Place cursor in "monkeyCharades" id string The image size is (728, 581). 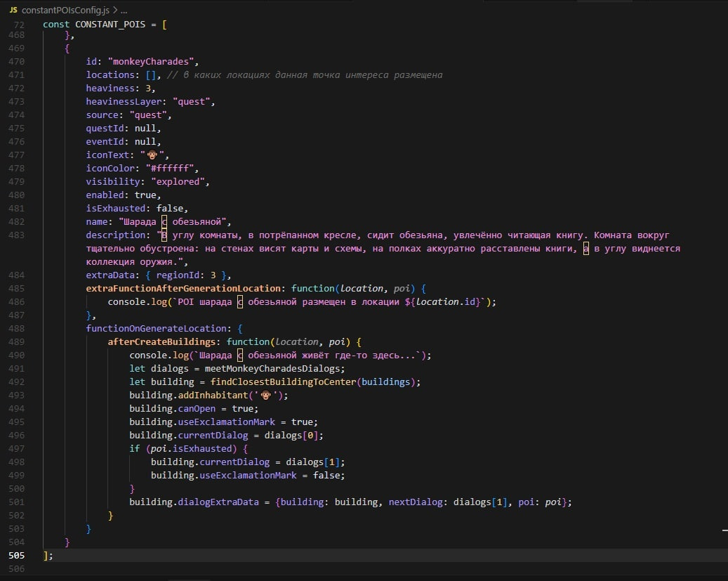[150, 62]
